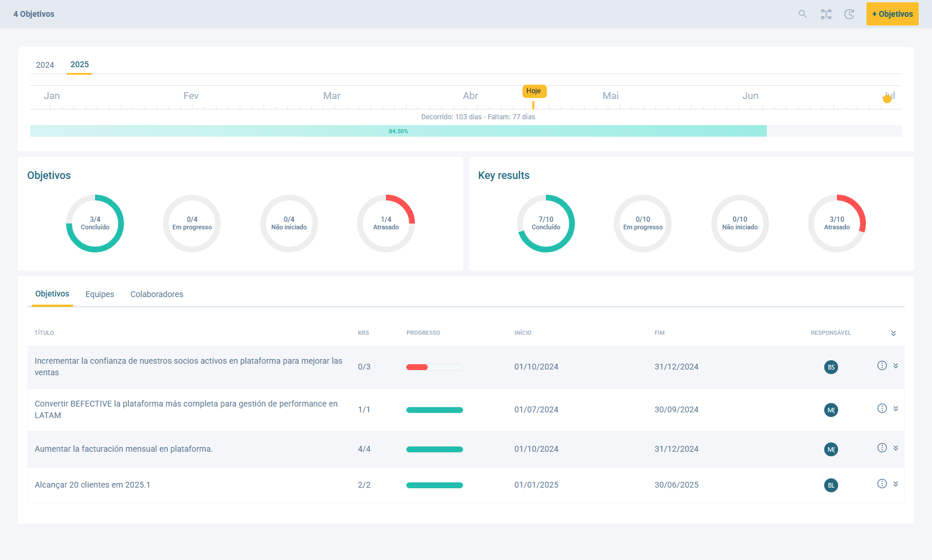Expand the Incrementar la confianza objective row
The image size is (932, 560).
895,365
